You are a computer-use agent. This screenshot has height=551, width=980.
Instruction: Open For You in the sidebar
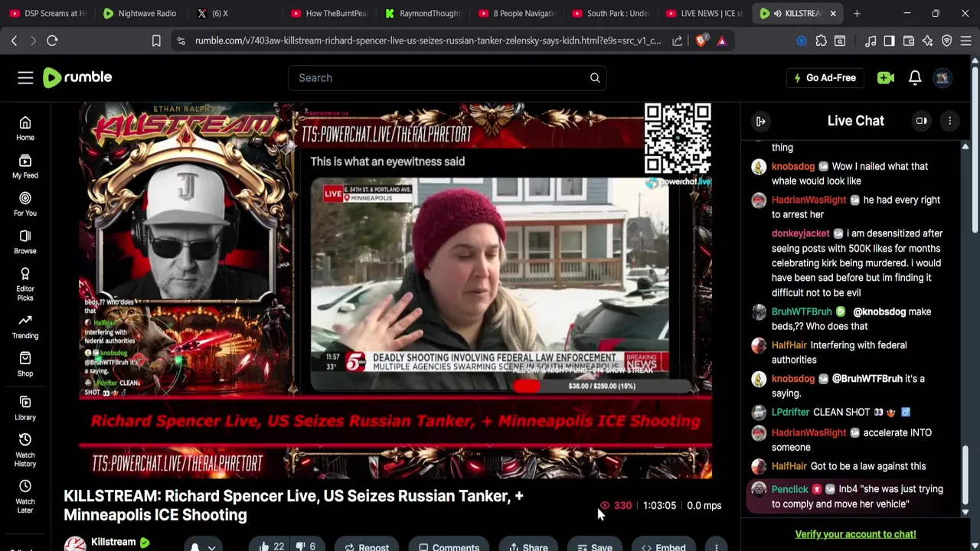(x=25, y=204)
